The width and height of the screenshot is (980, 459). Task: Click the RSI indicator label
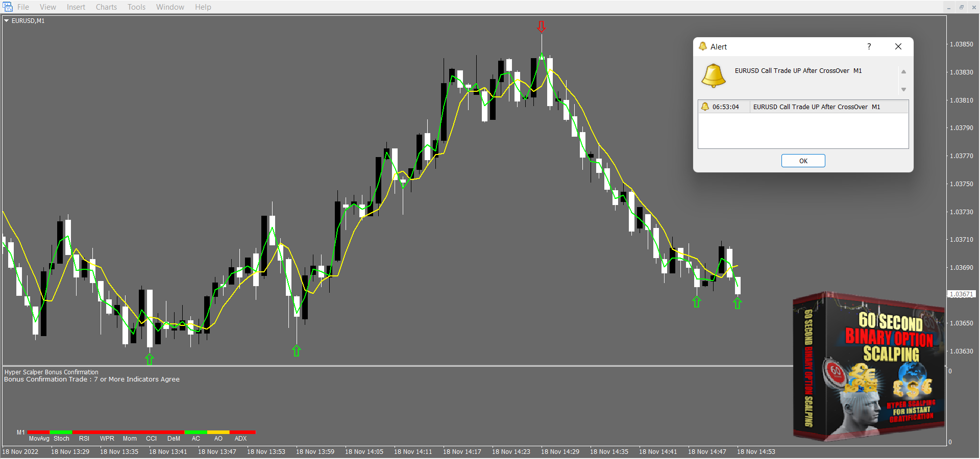pyautogui.click(x=84, y=439)
